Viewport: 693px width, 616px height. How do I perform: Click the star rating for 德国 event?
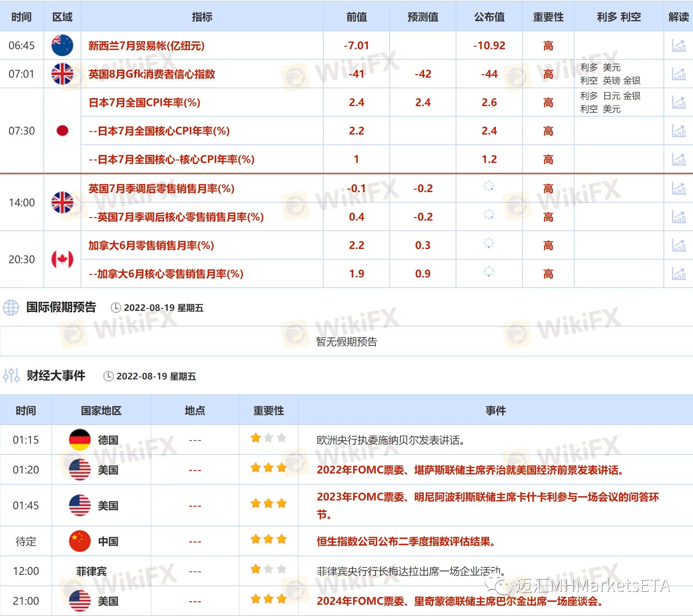tap(269, 438)
